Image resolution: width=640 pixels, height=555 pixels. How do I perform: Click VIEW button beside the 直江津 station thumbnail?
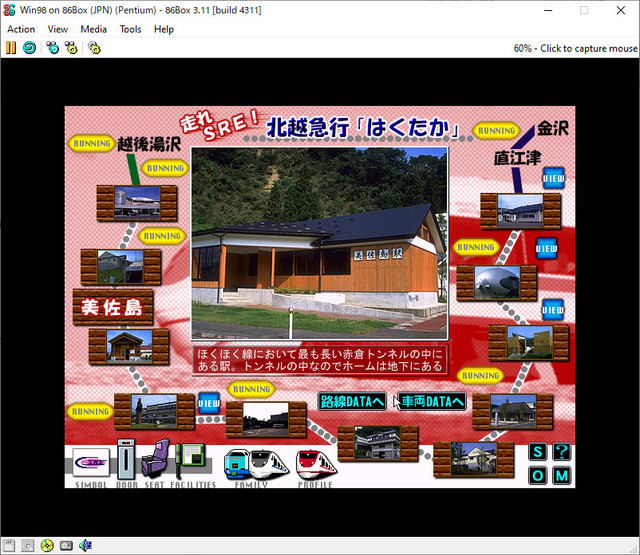[x=553, y=178]
